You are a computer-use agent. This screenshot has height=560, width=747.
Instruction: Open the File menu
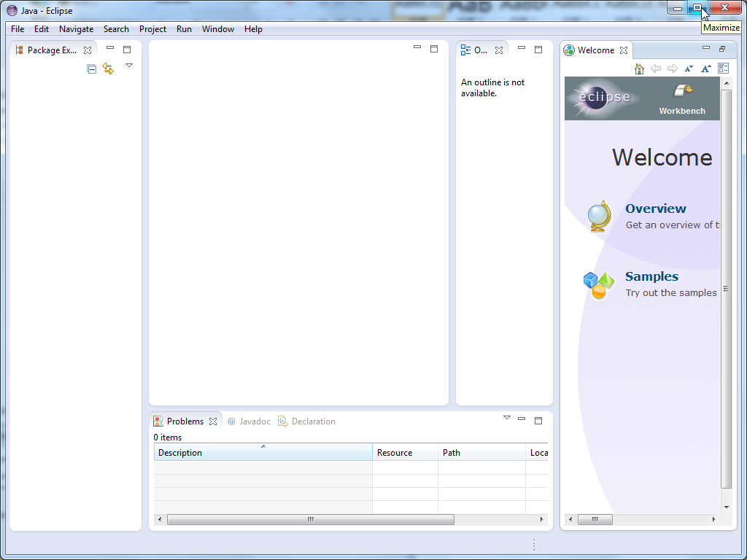[18, 29]
